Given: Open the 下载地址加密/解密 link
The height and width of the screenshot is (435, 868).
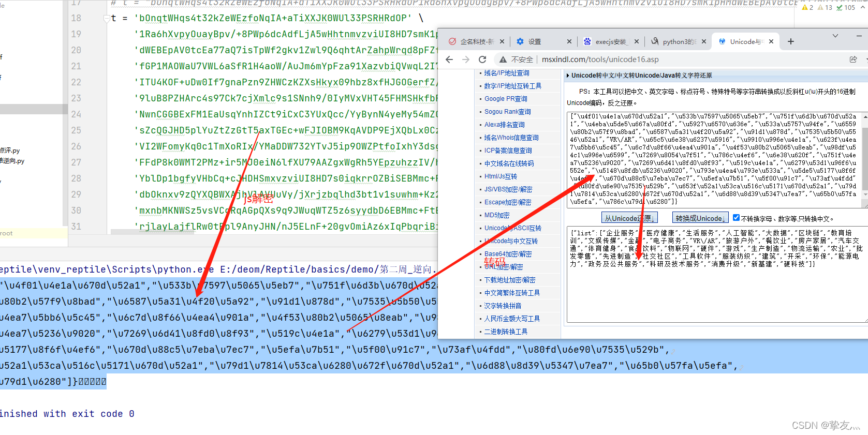Looking at the screenshot, I should coord(509,280).
